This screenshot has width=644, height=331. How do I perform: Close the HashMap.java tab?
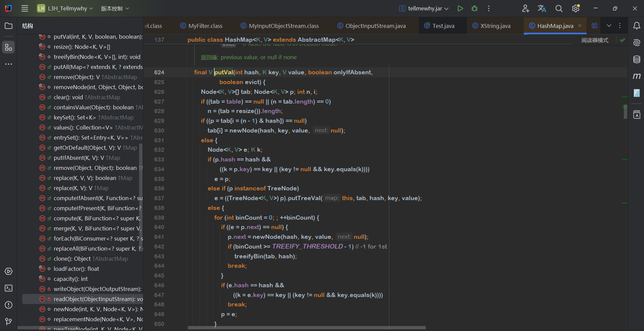coord(580,26)
